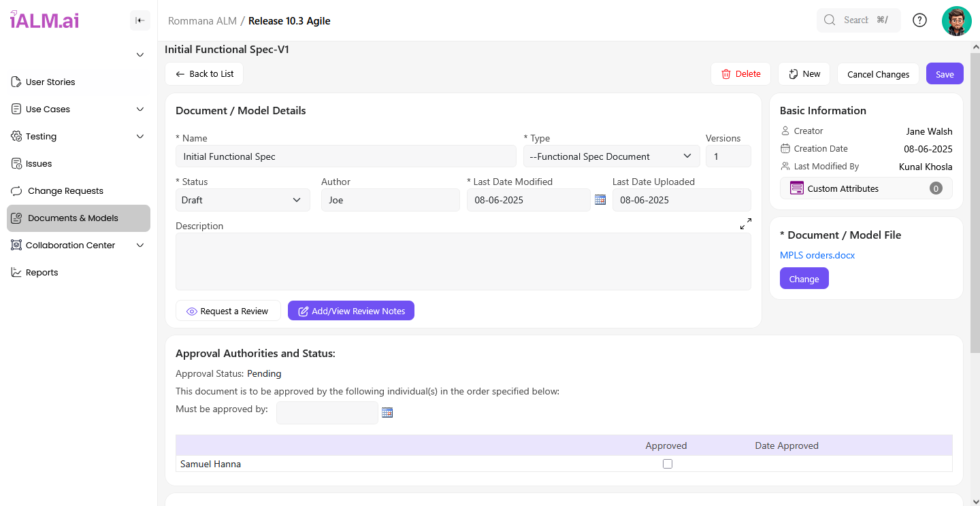Go to User Stories in sidebar
The width and height of the screenshot is (980, 506).
pos(50,82)
